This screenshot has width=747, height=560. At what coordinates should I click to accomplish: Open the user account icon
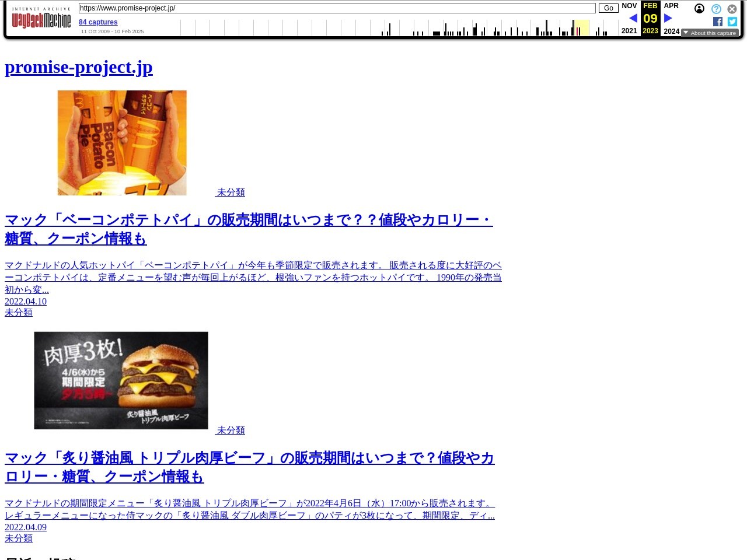click(699, 9)
